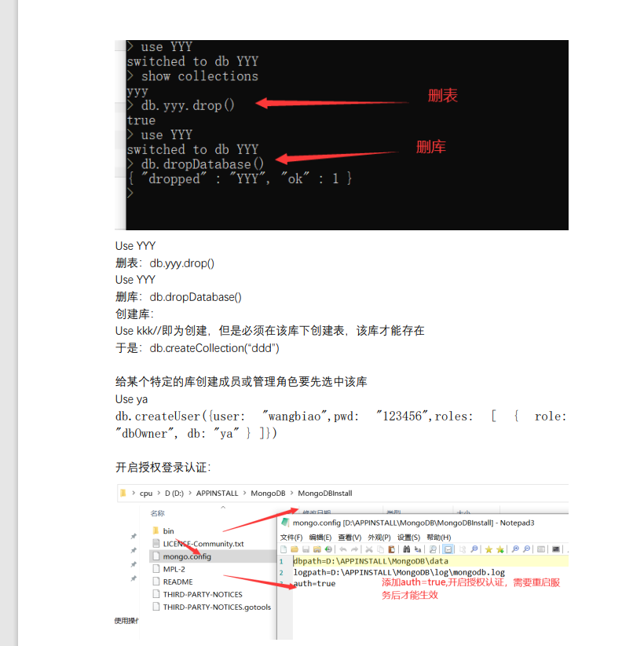Click the Undo arrow in Notepad3 toolbar
This screenshot has width=644, height=646.
click(x=343, y=549)
